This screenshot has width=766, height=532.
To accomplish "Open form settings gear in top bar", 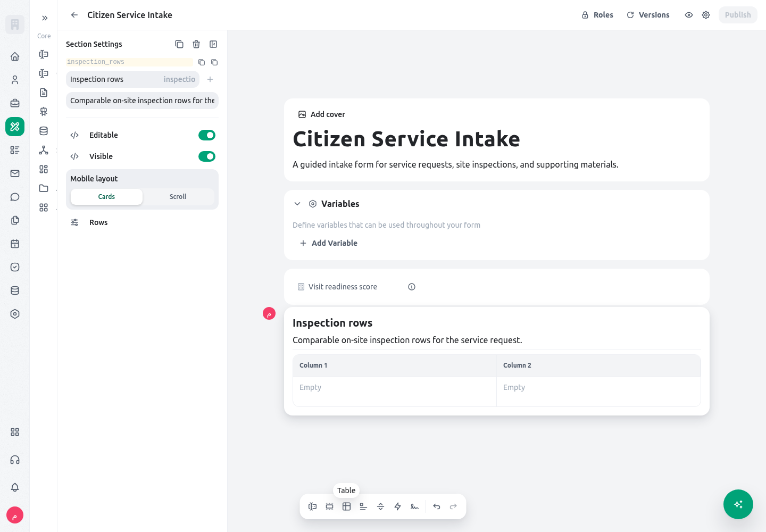I will click(706, 15).
